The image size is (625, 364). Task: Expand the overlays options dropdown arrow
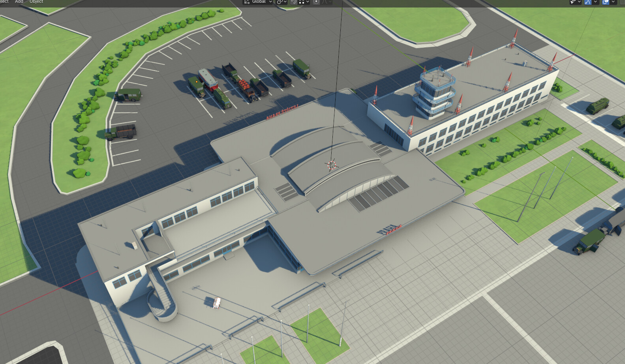point(613,2)
